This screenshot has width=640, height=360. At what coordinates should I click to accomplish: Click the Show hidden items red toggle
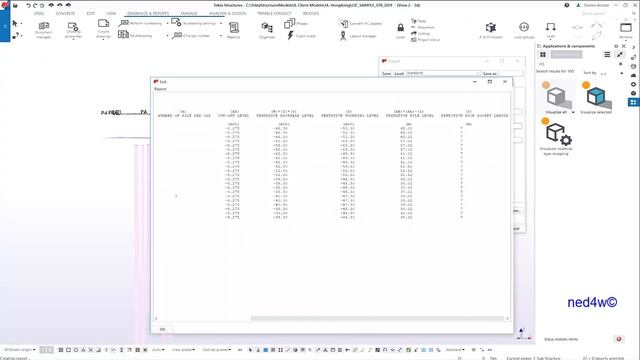(x=618, y=339)
